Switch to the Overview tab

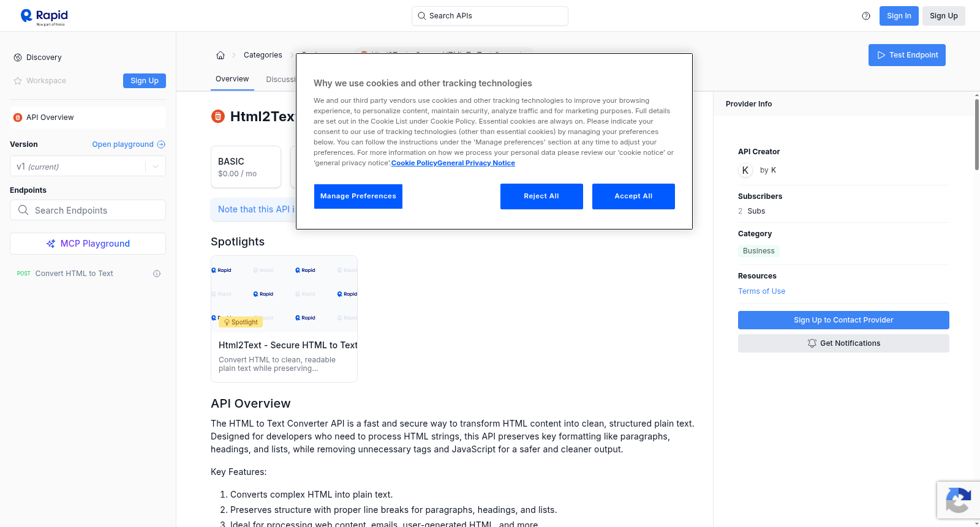click(x=232, y=79)
